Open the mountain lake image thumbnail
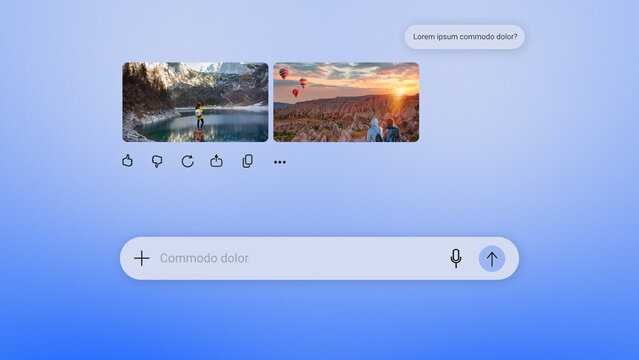 tap(195, 102)
